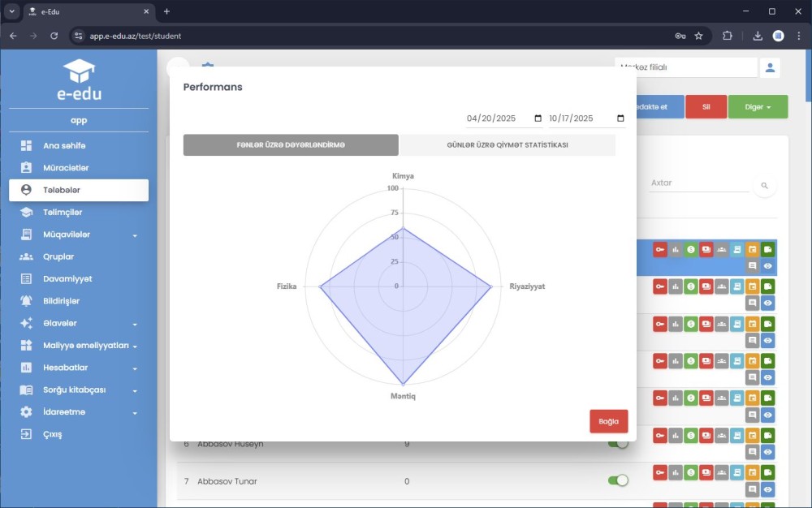812x508 pixels.
Task: Click the key icon in the highlighted row
Action: [659, 249]
